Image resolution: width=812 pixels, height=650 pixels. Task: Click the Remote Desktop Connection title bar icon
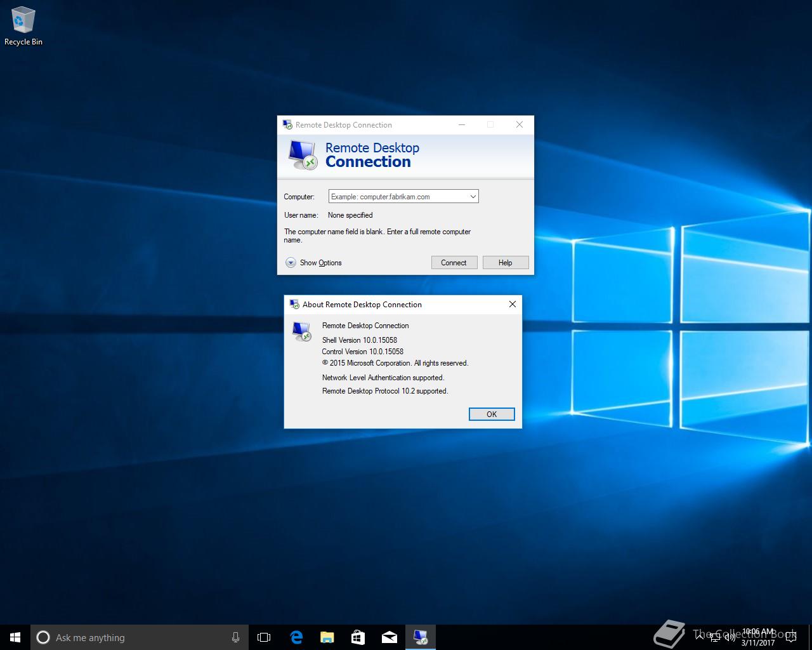(287, 124)
